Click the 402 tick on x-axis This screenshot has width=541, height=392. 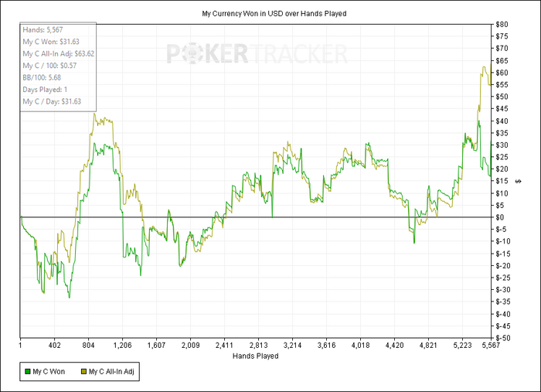[55, 345]
